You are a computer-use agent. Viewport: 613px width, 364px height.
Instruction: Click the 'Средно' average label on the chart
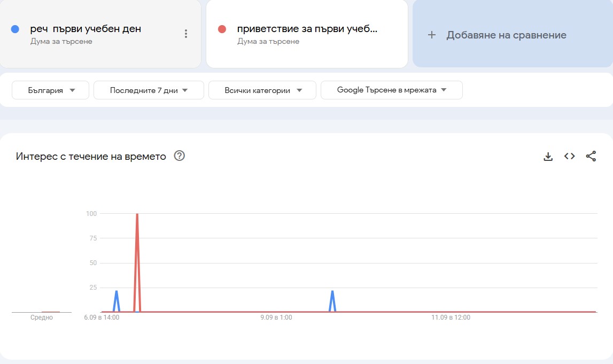point(42,317)
